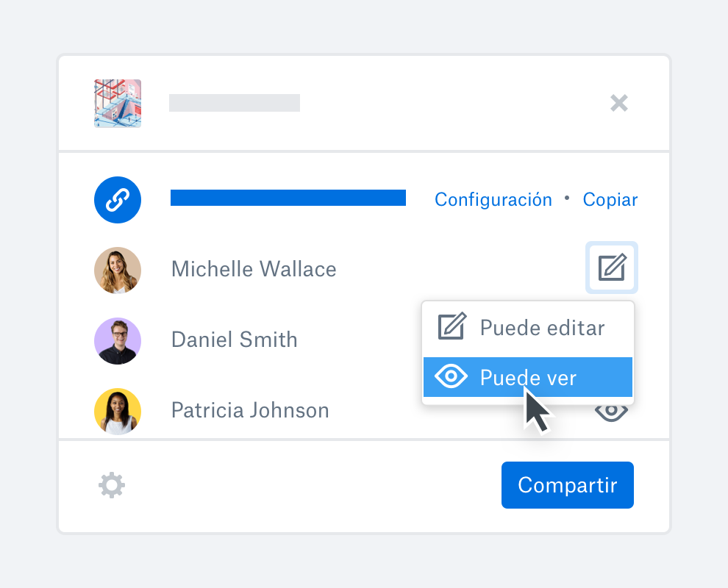Click Copiar to copy the link
This screenshot has width=728, height=588.
(x=610, y=199)
